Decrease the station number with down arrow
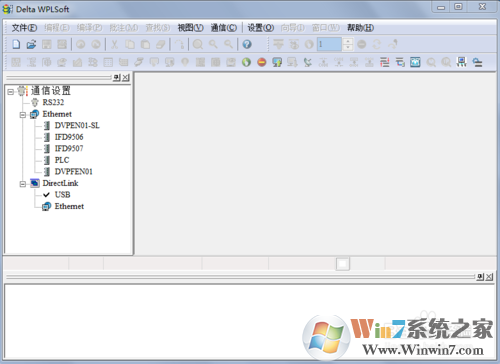Viewport: 500px width, 364px height. click(347, 48)
